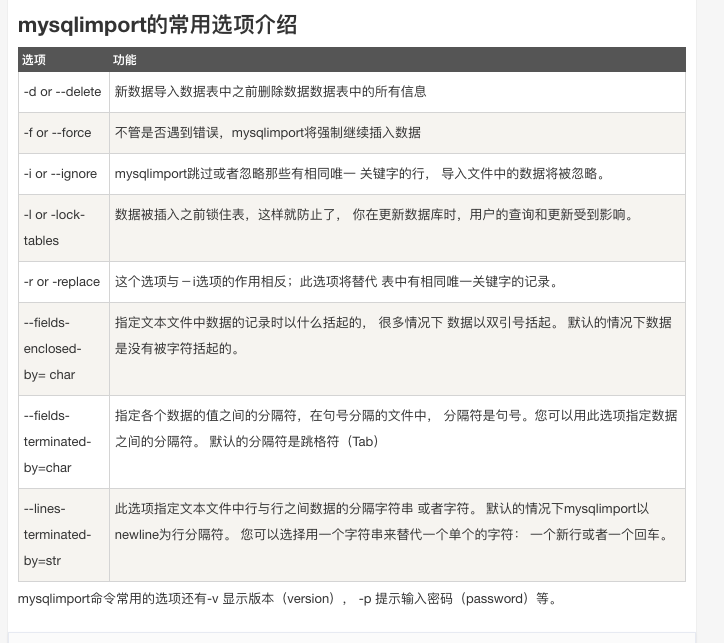Click the '-f or --force' option cell
The height and width of the screenshot is (643, 724).
tap(64, 133)
